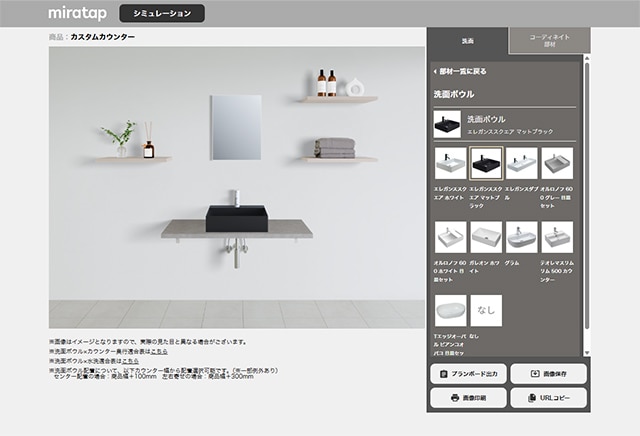Select the Orlo Nova 60 White basin
640x436 pixels.
451,237
